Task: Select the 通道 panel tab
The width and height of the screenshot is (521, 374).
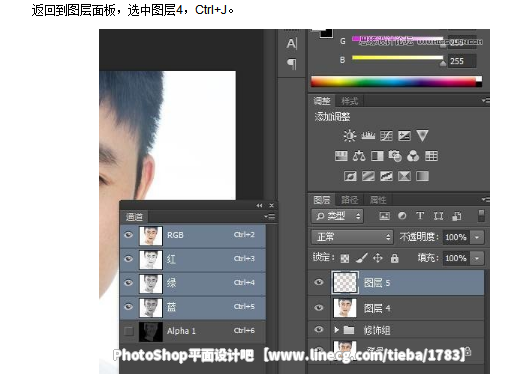Action: pos(134,217)
